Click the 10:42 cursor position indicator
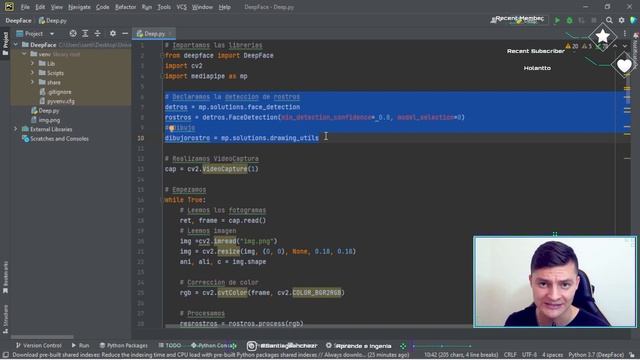 461,355
